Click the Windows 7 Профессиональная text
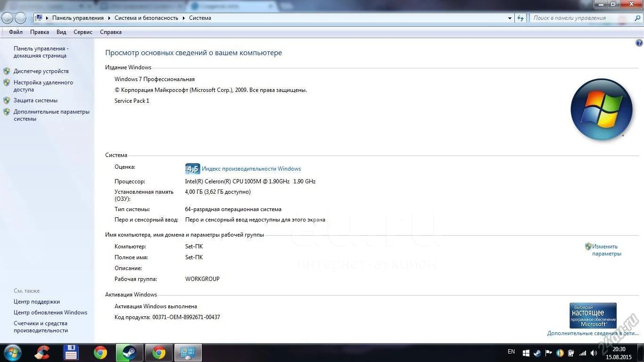The height and width of the screenshot is (362, 644). (155, 79)
